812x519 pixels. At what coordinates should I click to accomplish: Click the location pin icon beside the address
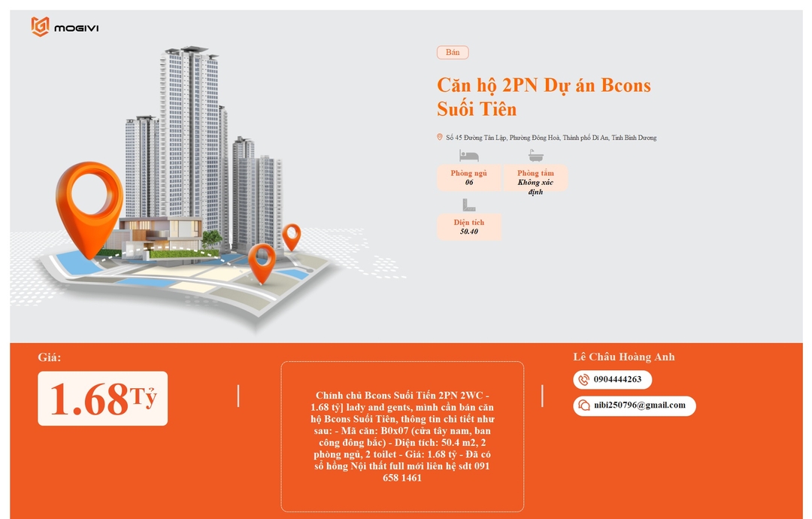click(x=440, y=137)
